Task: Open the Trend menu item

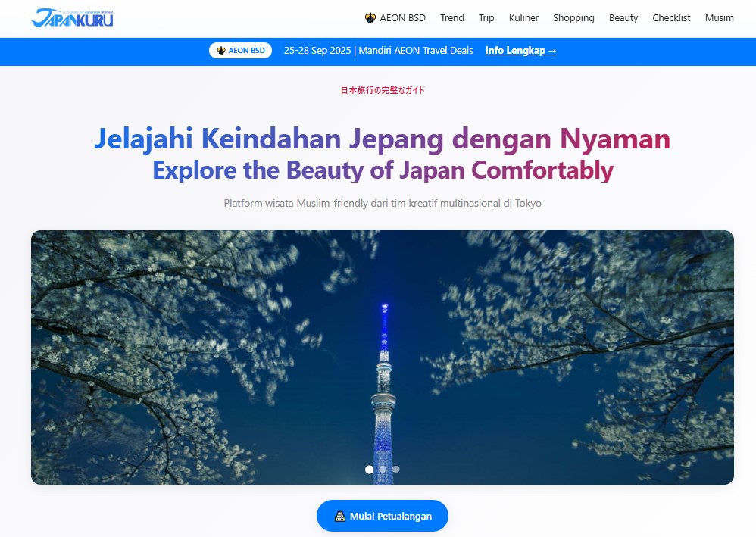Action: tap(452, 18)
